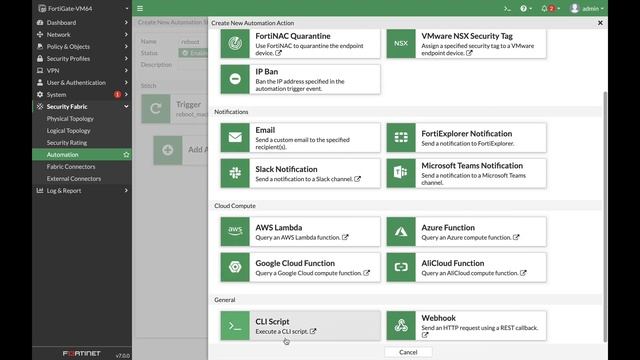Viewport: 640px width, 360px height.
Task: Select the AliCloud Function icon
Action: click(x=401, y=267)
